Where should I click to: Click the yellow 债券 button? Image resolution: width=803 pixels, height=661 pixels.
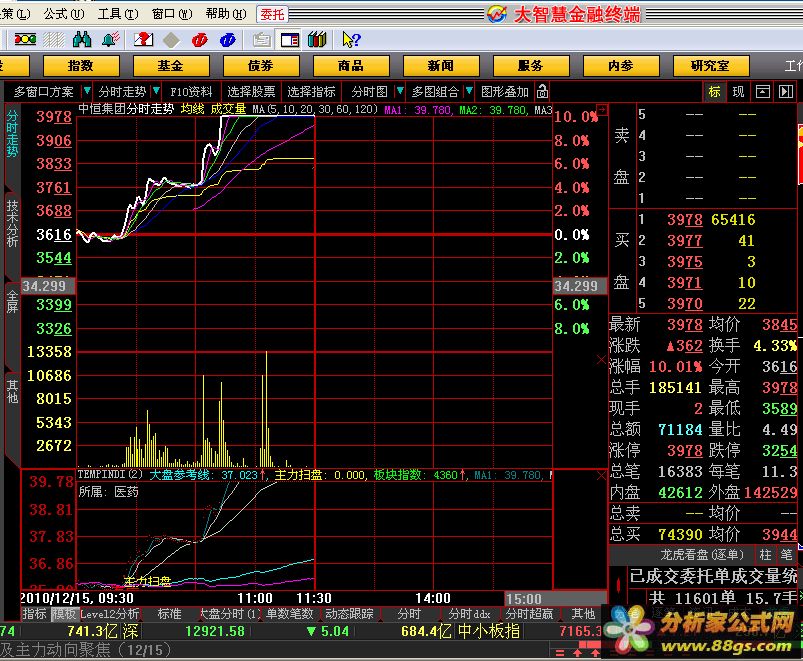pos(261,66)
